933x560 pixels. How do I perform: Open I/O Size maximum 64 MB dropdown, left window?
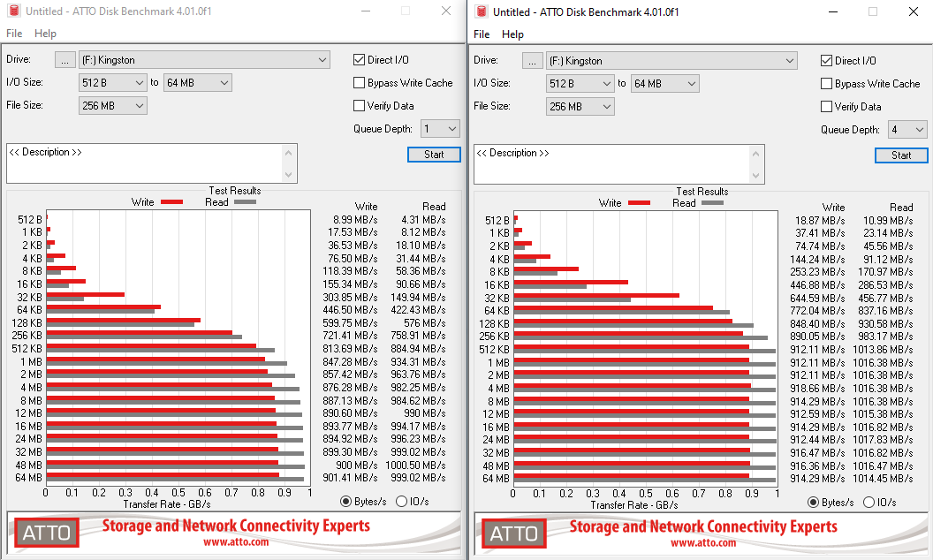[x=198, y=83]
